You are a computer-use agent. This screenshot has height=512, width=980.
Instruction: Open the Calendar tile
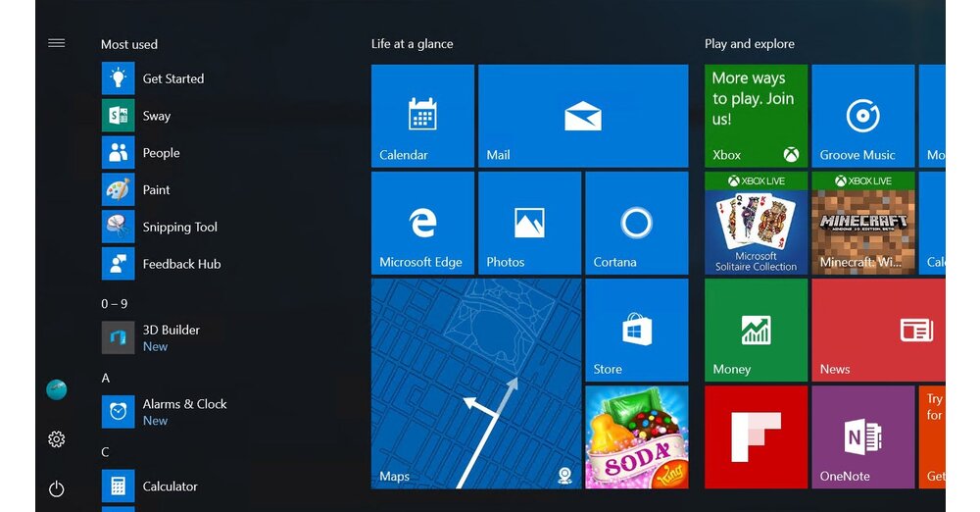click(x=422, y=116)
